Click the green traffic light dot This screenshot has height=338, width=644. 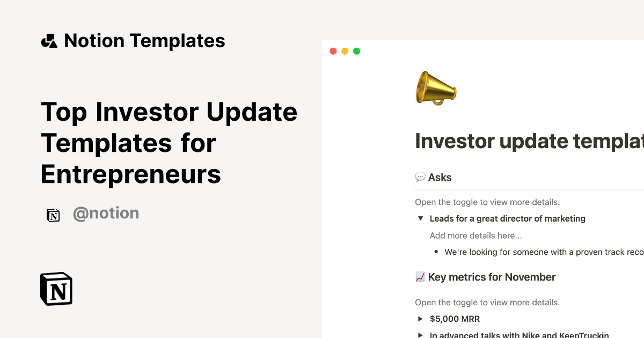click(x=356, y=50)
